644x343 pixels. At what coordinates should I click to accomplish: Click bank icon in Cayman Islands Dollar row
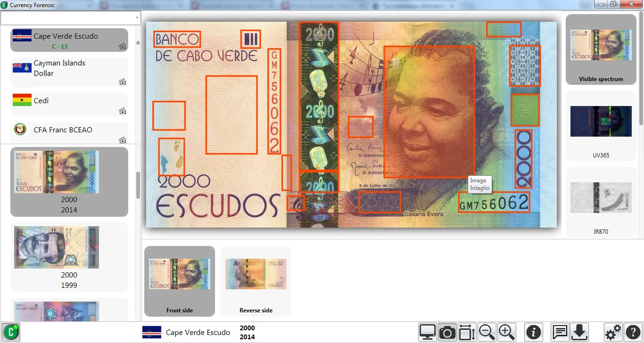tap(122, 81)
